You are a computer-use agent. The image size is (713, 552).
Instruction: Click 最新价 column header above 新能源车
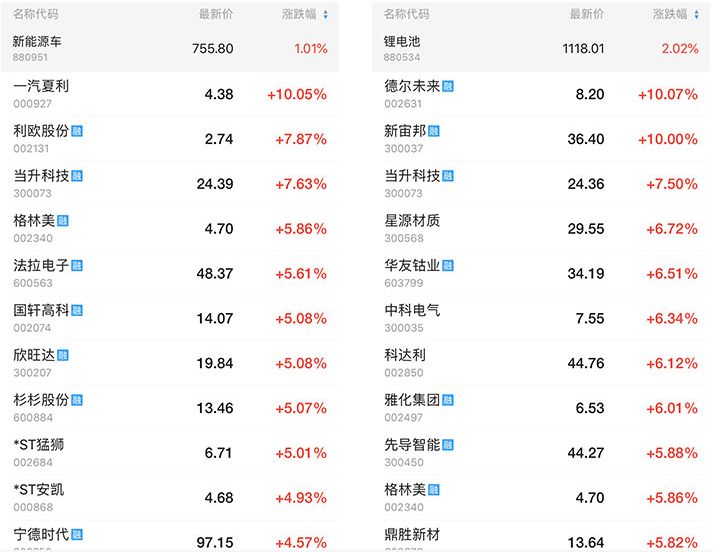pos(216,14)
